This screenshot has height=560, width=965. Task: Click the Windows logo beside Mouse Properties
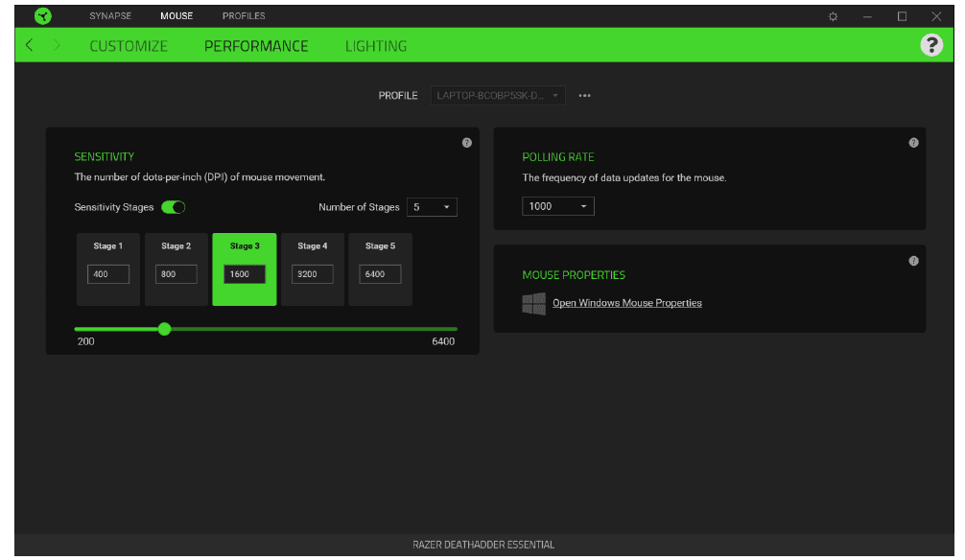531,303
